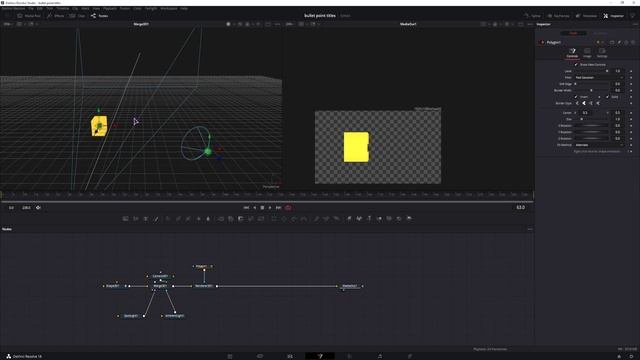Open the Fill Method dropdown
Screen dimensions: 640x360
(599, 145)
